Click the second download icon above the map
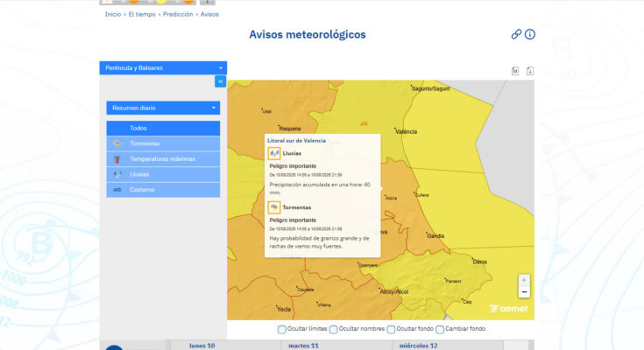 click(530, 71)
